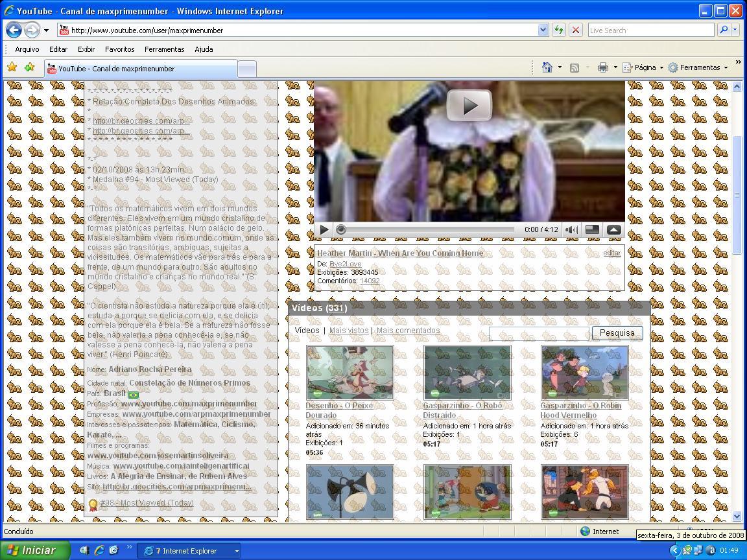Viewport: 747px width, 560px height.
Task: Open the 331 videos count link
Action: click(336, 308)
